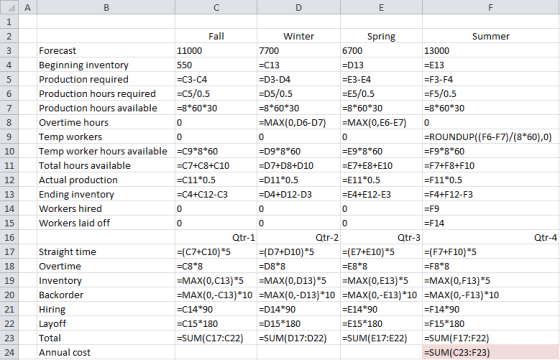Click the Qtr-1 heading cell
Viewport: 560px width, 360px height.
pyautogui.click(x=216, y=237)
